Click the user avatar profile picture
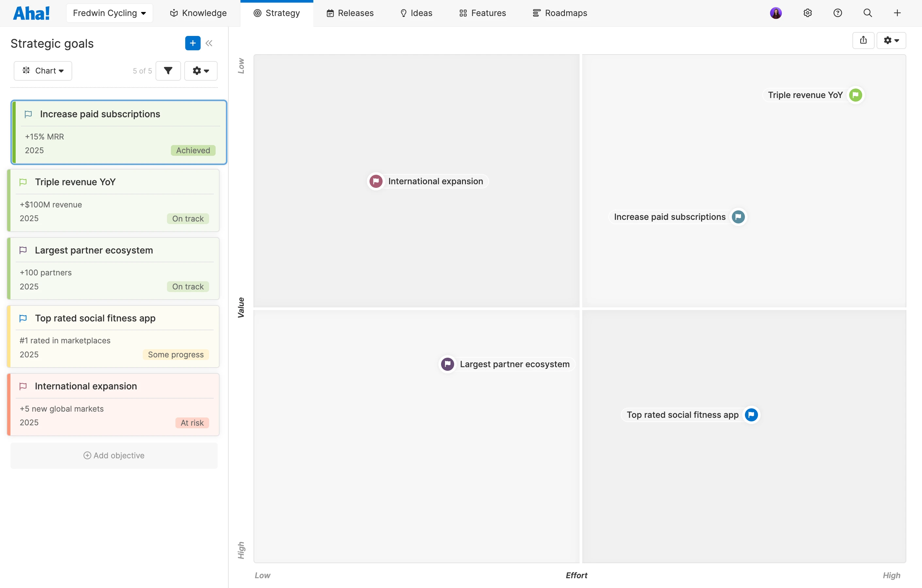 pyautogui.click(x=776, y=13)
